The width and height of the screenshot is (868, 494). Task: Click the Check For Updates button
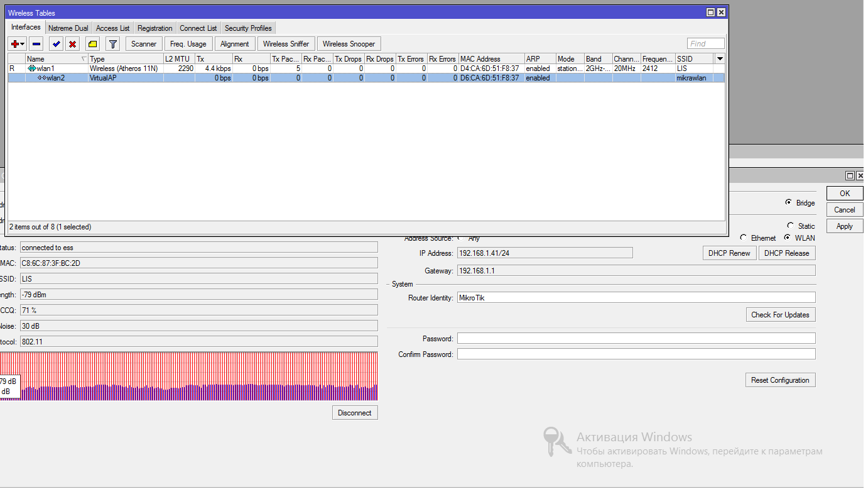coord(780,315)
